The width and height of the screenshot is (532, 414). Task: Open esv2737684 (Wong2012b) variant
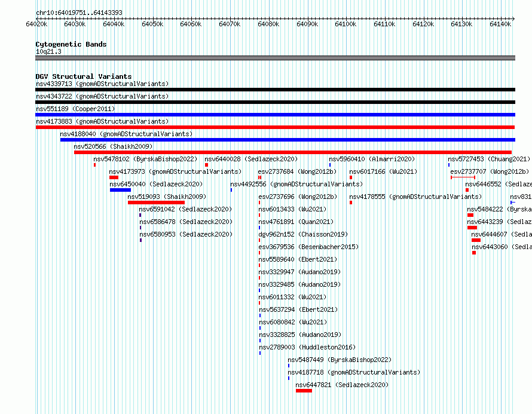[x=297, y=171]
